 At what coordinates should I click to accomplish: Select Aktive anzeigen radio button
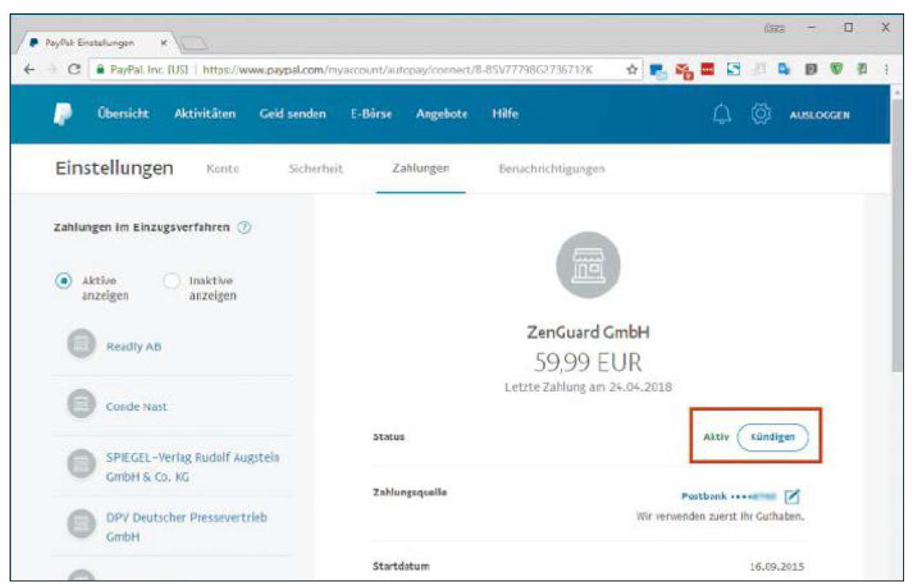pos(63,281)
